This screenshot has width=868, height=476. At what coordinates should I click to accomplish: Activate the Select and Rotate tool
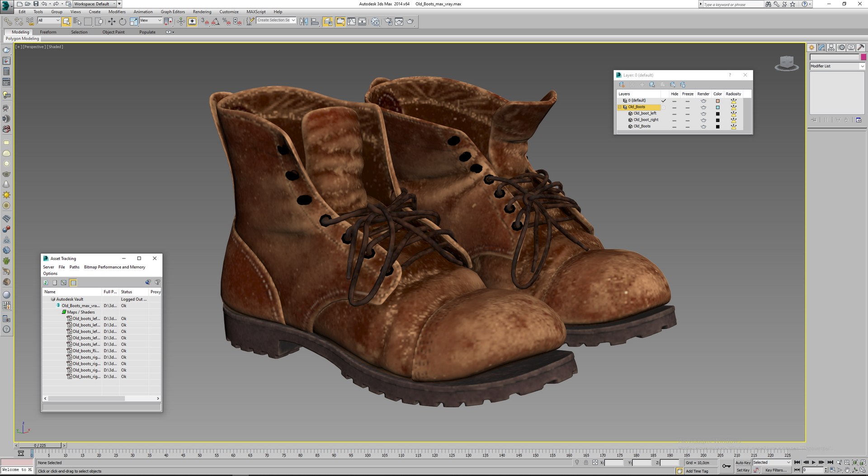click(123, 21)
